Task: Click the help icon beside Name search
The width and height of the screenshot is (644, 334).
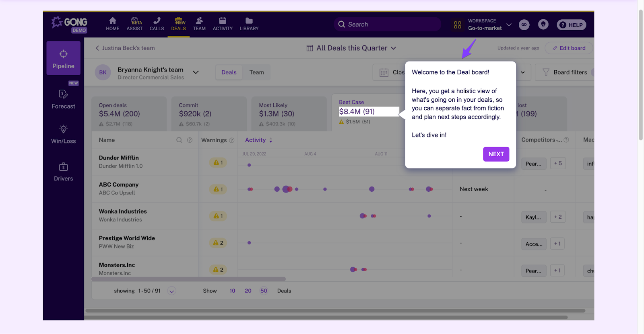Action: pyautogui.click(x=190, y=140)
